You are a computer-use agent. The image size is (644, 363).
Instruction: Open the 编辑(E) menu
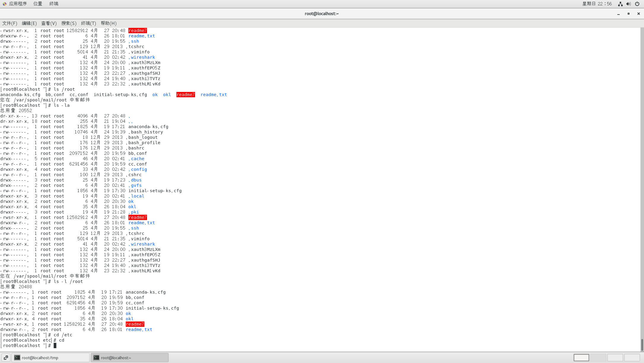point(29,23)
